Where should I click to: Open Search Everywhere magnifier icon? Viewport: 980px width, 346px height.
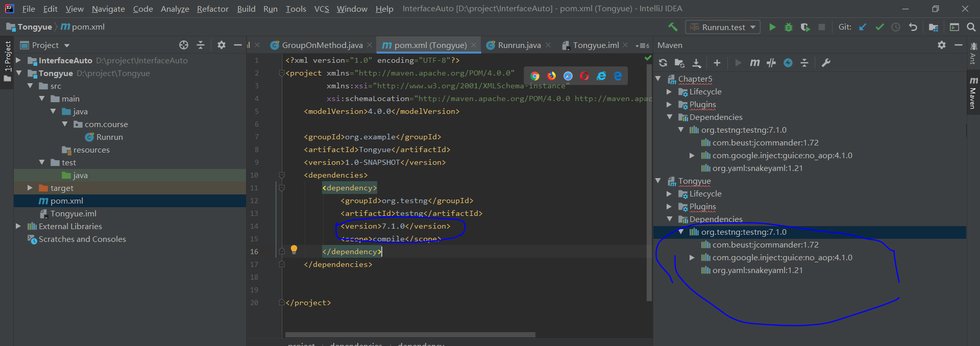click(971, 27)
